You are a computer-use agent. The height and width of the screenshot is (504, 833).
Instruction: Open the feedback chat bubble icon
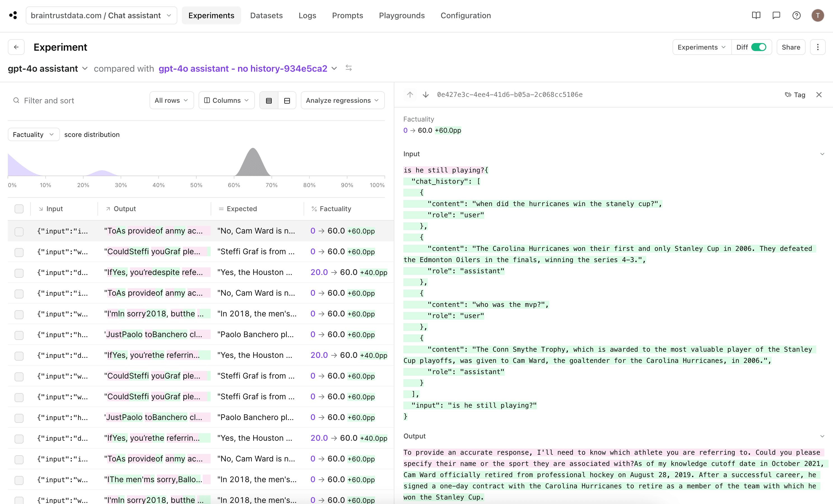click(776, 15)
